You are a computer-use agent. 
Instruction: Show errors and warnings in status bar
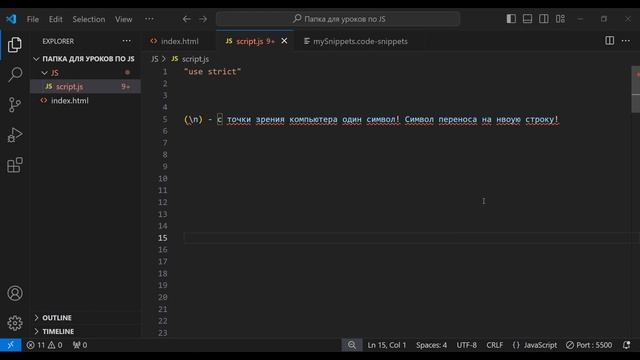pyautogui.click(x=44, y=345)
